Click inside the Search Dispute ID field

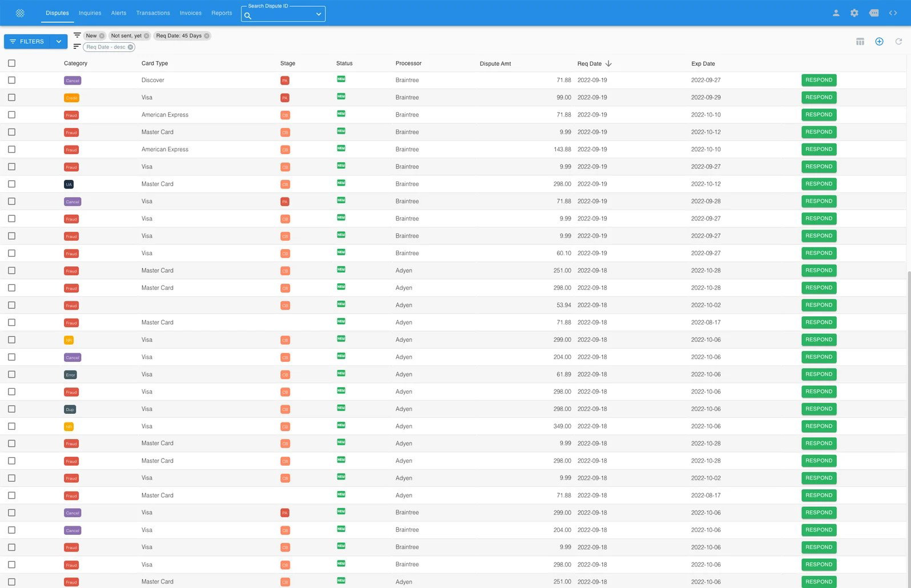pos(283,15)
